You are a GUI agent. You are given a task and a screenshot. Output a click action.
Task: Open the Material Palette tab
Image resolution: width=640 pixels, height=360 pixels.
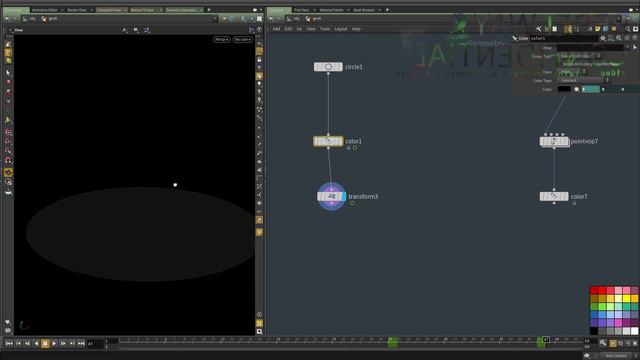click(x=331, y=10)
